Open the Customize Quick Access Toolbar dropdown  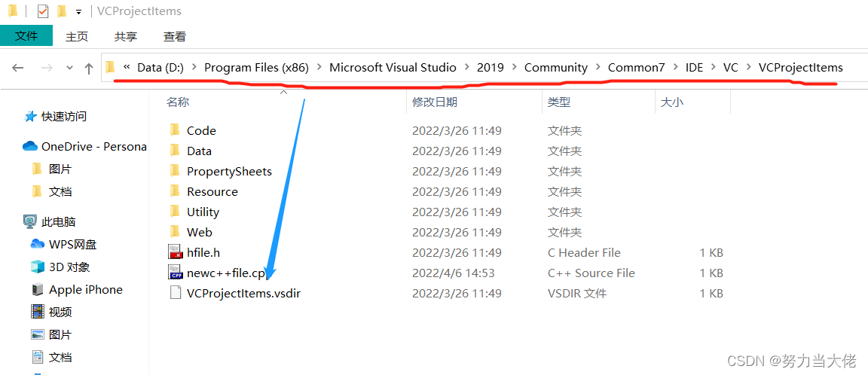[x=78, y=11]
